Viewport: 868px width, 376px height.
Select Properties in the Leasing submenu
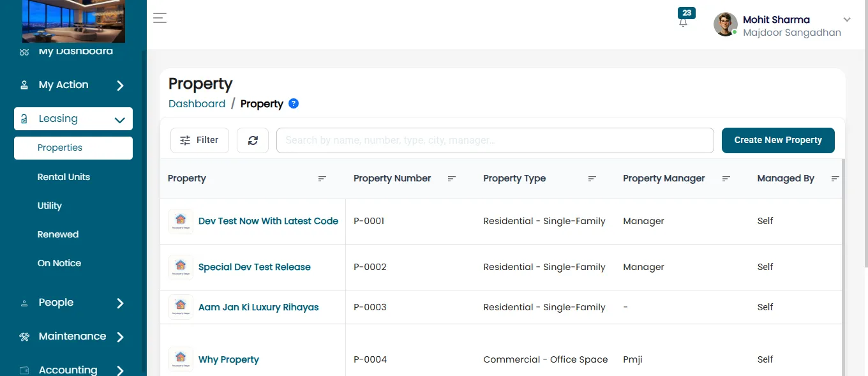pos(73,148)
